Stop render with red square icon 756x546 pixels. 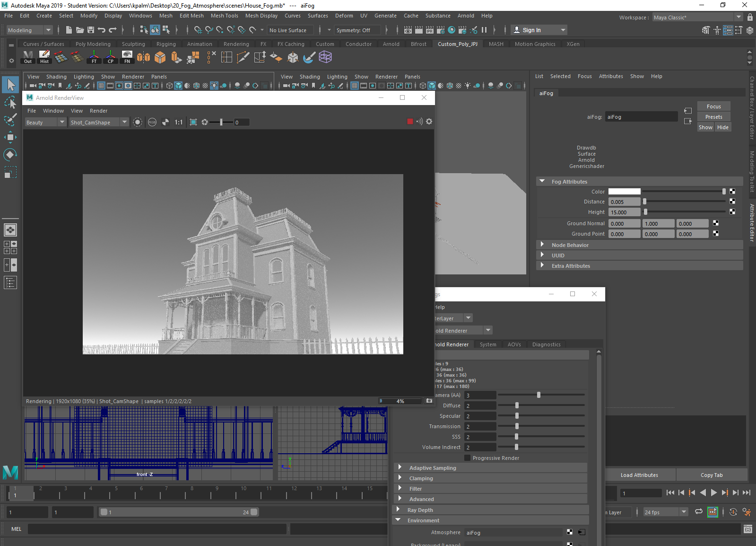(x=410, y=122)
